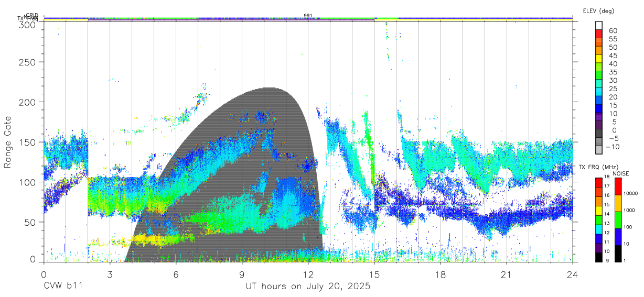644x297 pixels.
Task: Pick the blue TX FRQ swatch between 11 and 12
Action: pyautogui.click(x=598, y=238)
